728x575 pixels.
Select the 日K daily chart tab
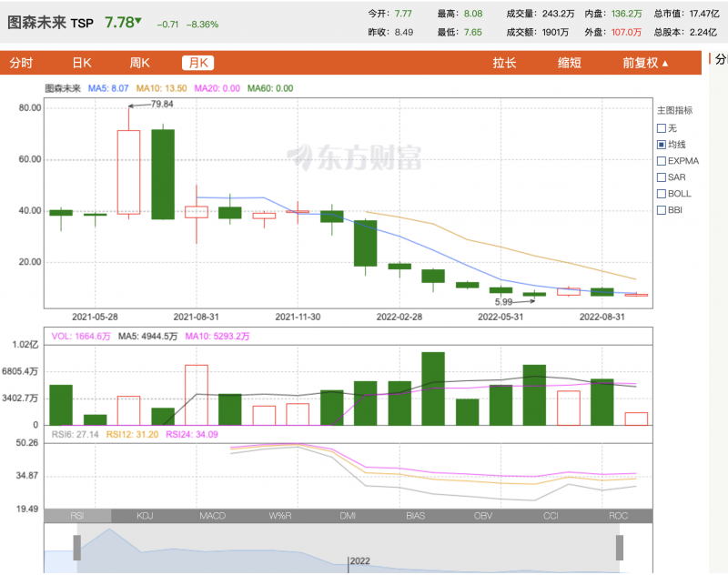tap(82, 63)
